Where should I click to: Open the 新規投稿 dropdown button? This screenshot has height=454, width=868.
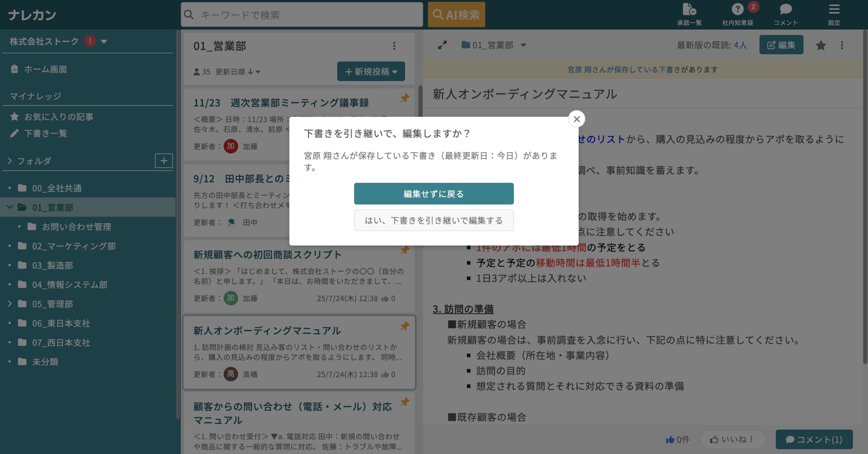pos(371,72)
